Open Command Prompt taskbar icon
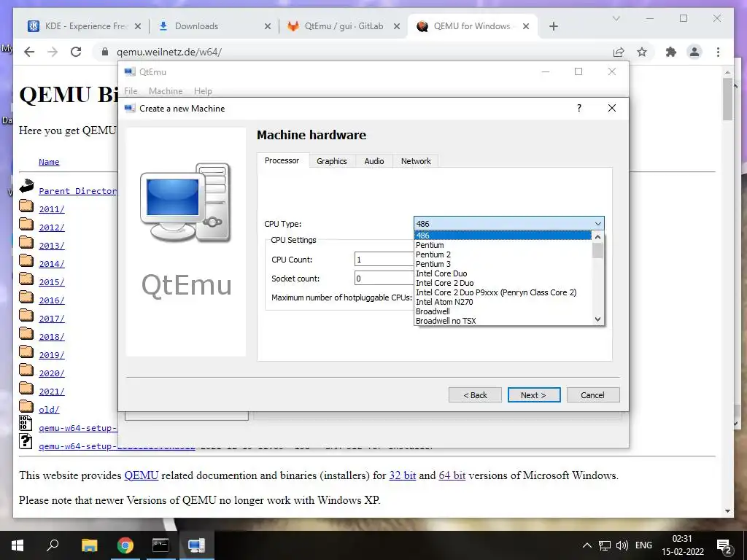The height and width of the screenshot is (560, 747). pyautogui.click(x=160, y=545)
